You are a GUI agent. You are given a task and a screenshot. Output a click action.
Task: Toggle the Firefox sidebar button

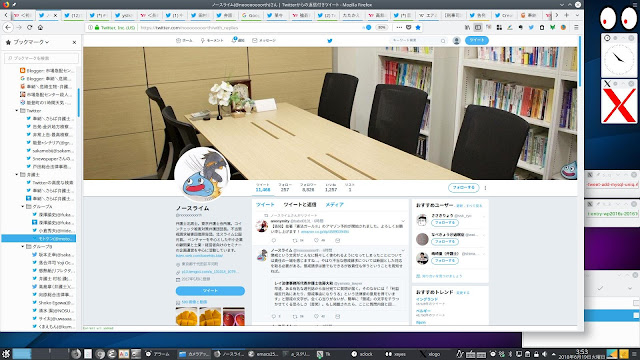click(478, 27)
